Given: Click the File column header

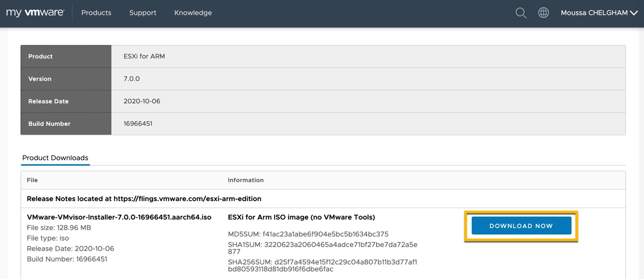Looking at the screenshot, I should [32, 180].
